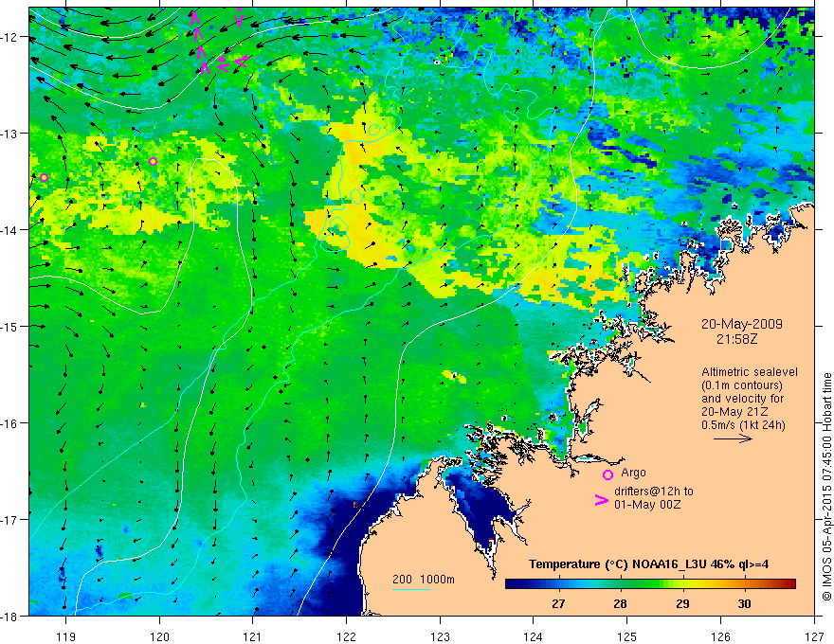
Task: Click the Argo legend circle marker
Action: click(x=607, y=474)
